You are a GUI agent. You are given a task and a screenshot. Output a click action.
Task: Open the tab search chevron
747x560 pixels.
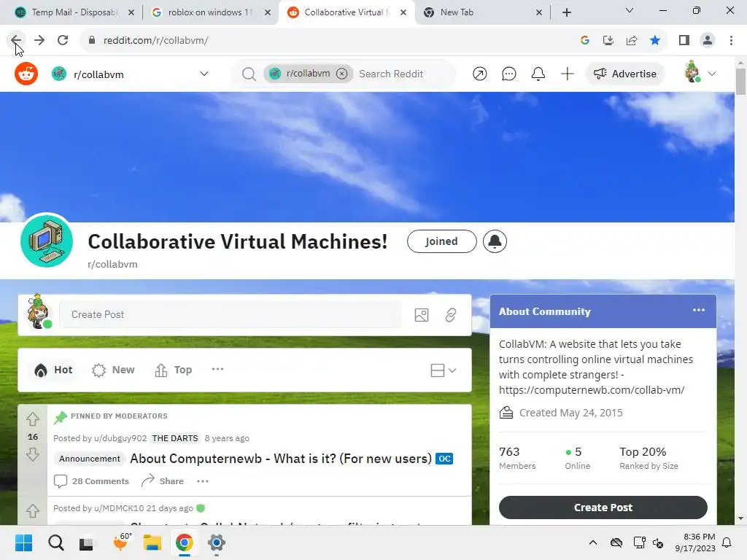630,10
